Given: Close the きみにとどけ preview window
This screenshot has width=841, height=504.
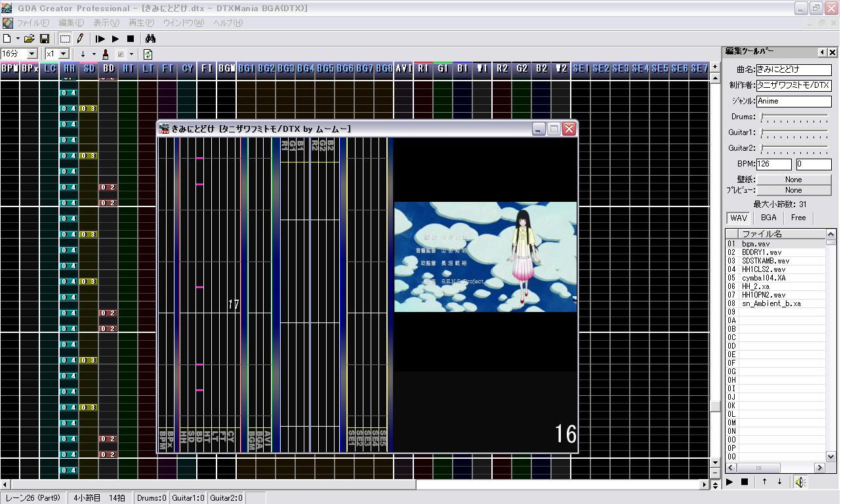Looking at the screenshot, I should point(569,129).
